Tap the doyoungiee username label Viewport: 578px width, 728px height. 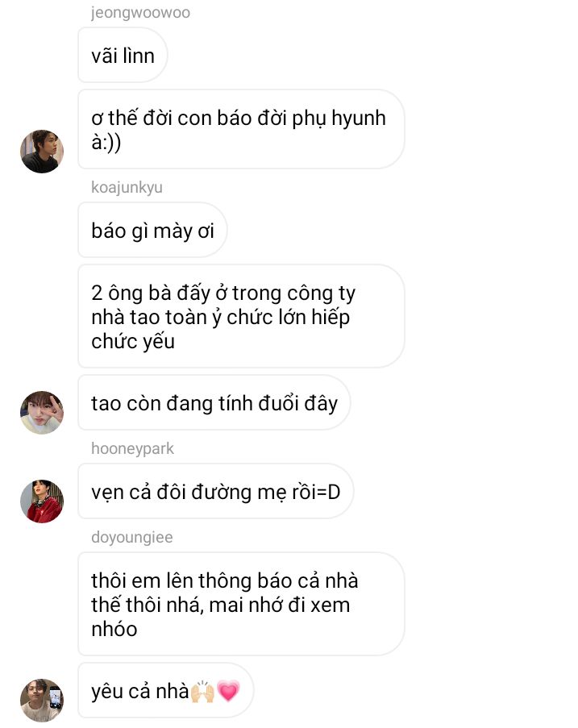[132, 537]
